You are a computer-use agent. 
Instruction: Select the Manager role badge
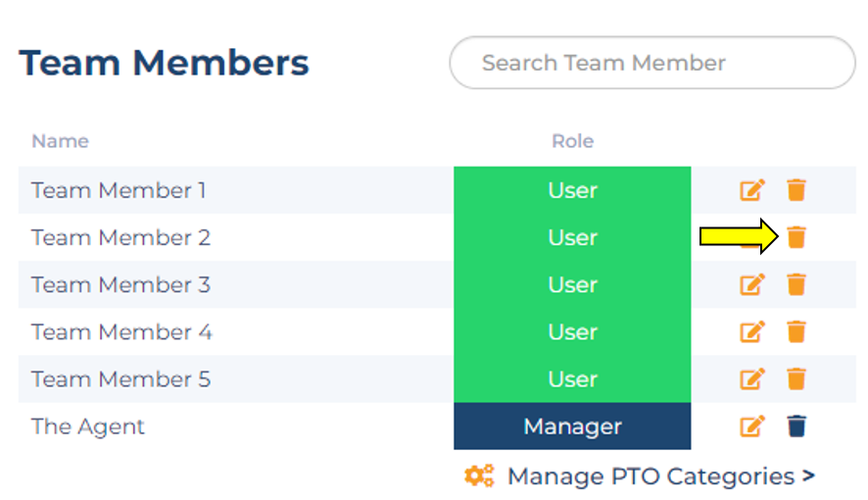point(572,425)
